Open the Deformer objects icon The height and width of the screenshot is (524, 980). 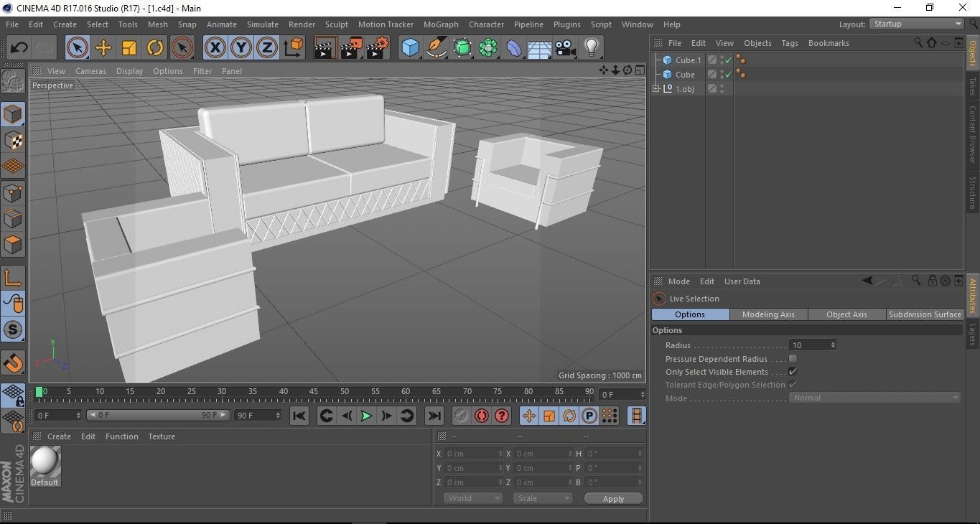(x=515, y=48)
